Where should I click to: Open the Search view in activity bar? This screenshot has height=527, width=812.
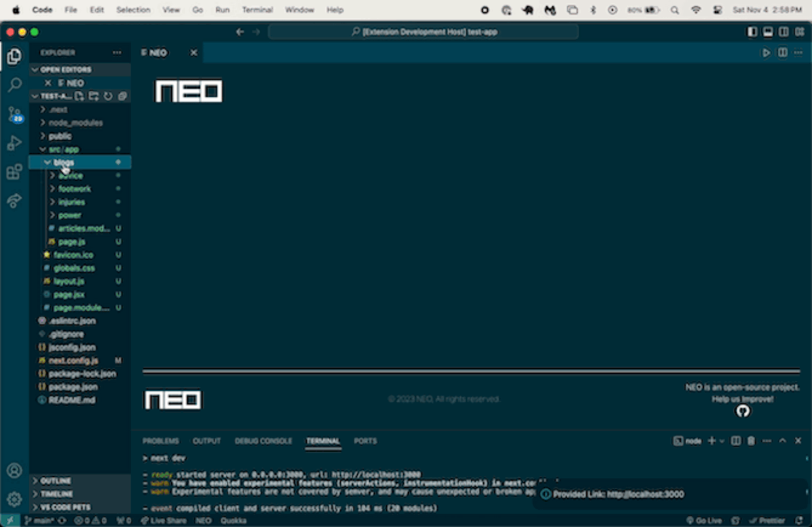click(x=14, y=85)
